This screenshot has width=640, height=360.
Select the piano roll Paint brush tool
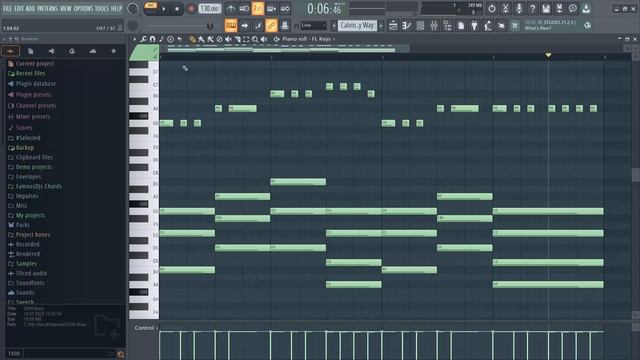point(201,39)
